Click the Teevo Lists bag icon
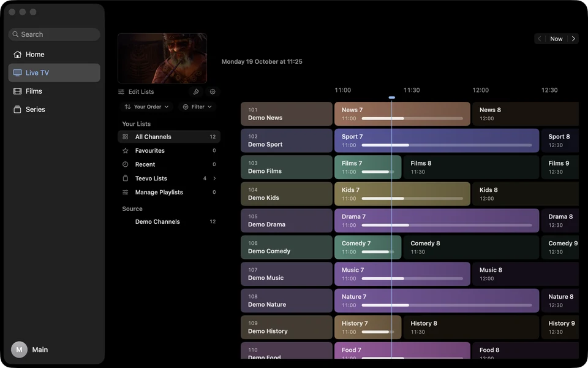 pyautogui.click(x=125, y=178)
